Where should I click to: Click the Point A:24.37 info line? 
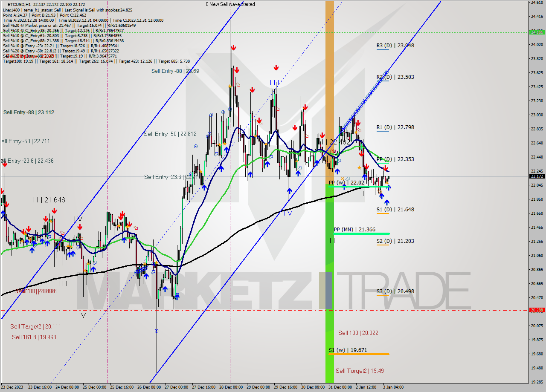tap(44, 15)
